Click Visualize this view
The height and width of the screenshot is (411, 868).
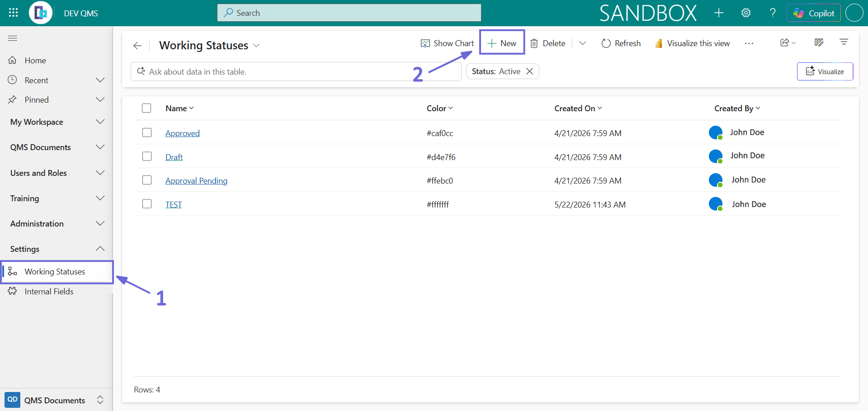(x=692, y=43)
